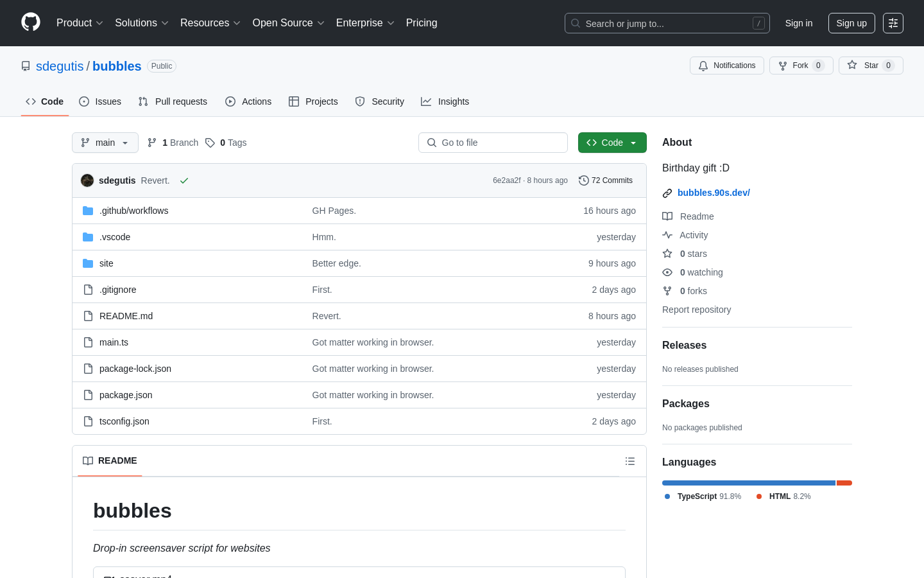
Task: Focus the Go to file input
Action: point(493,143)
